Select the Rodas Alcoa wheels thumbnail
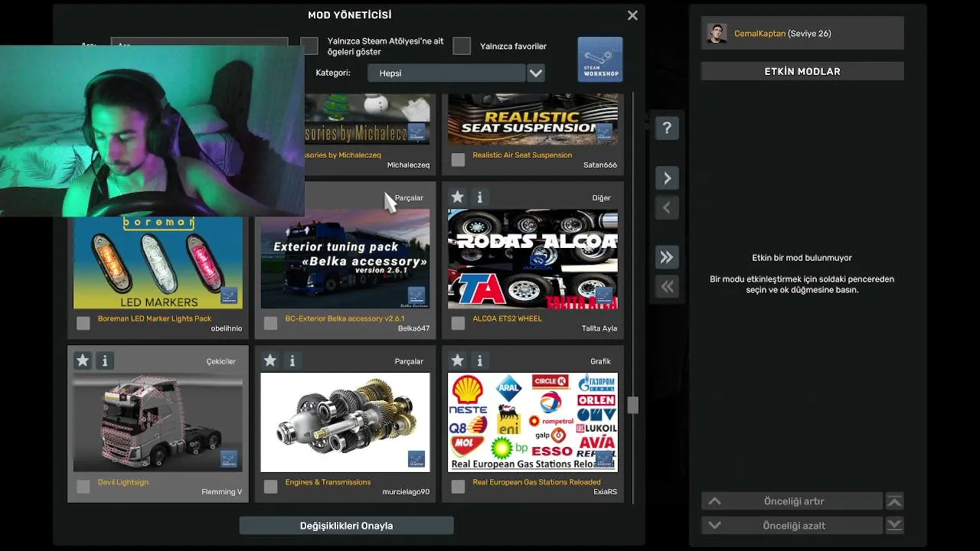Viewport: 980px width, 551px height. [x=533, y=259]
